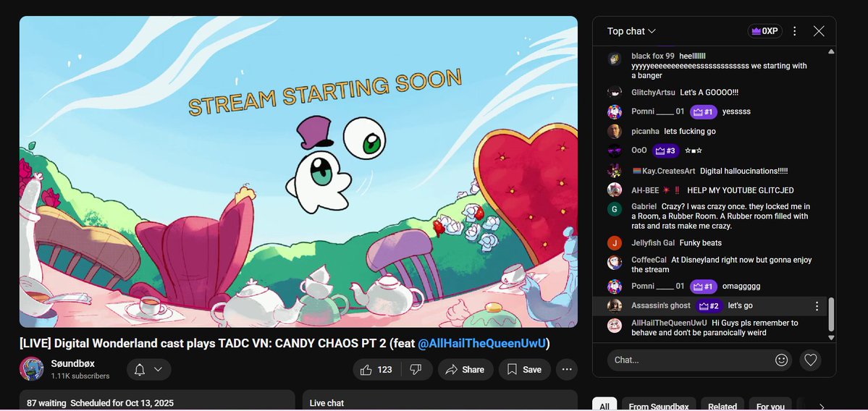Open Gabriel's green G avatar
This screenshot has width=868, height=411.
click(615, 209)
